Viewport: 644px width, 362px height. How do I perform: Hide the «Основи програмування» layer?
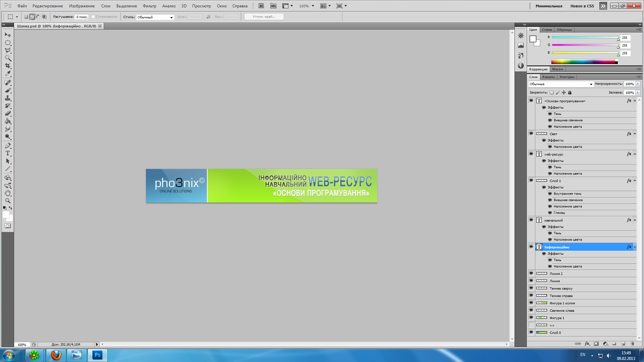point(531,101)
